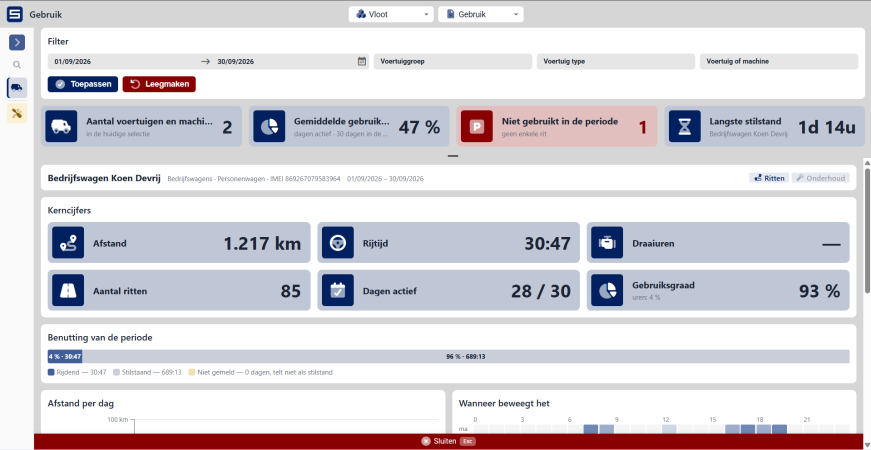The image size is (871, 450).
Task: Click the end date 30/09/2026 field
Action: [285, 62]
